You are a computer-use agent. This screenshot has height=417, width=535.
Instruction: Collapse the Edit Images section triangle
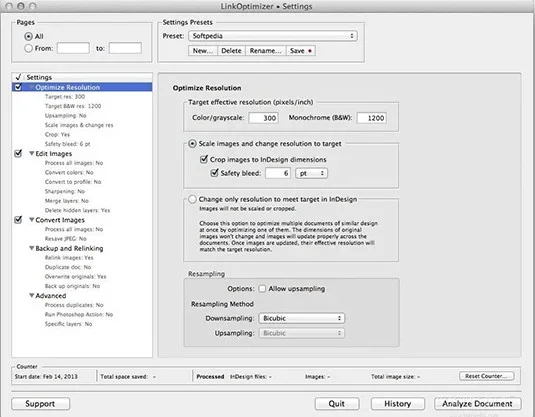(x=31, y=153)
